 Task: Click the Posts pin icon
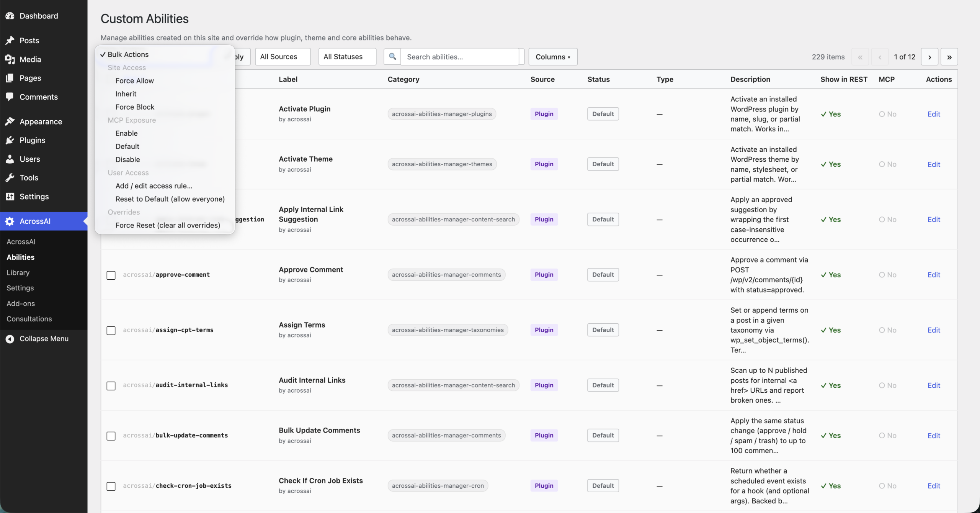coord(10,40)
